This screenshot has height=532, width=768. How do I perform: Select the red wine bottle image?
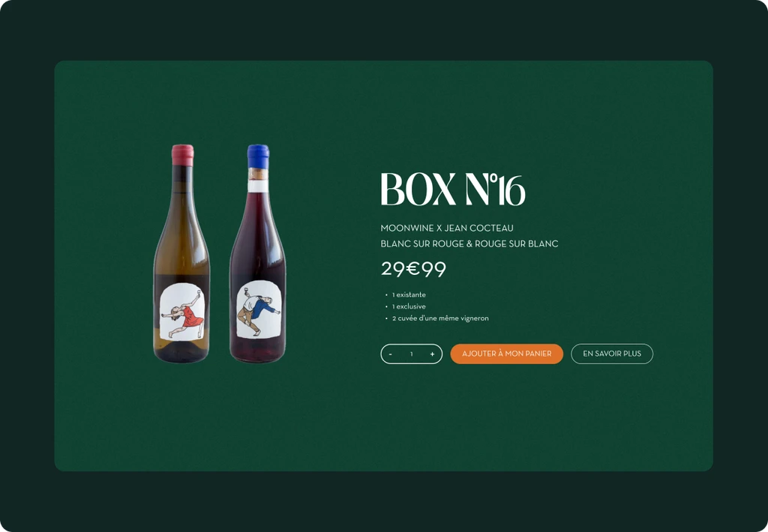click(x=258, y=253)
